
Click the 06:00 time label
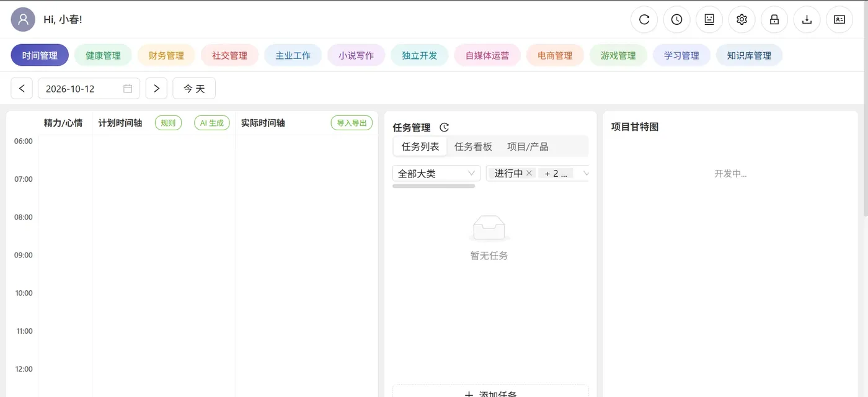click(x=24, y=141)
